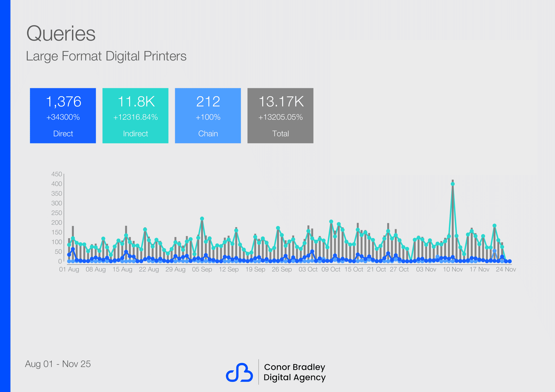Click the '22 Aug' x-axis label
Screen dimensions: 555x392
click(x=149, y=269)
